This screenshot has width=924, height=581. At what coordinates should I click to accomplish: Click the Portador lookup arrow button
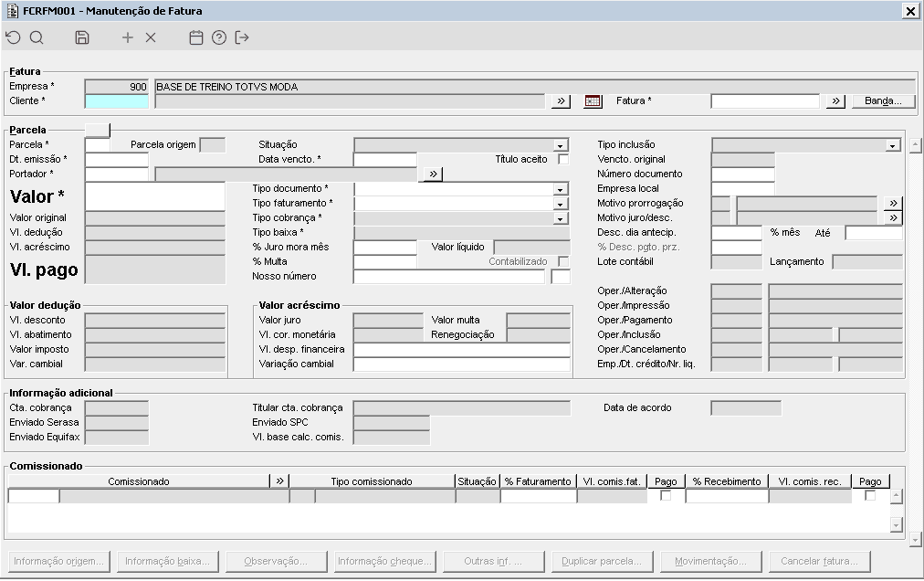[433, 174]
